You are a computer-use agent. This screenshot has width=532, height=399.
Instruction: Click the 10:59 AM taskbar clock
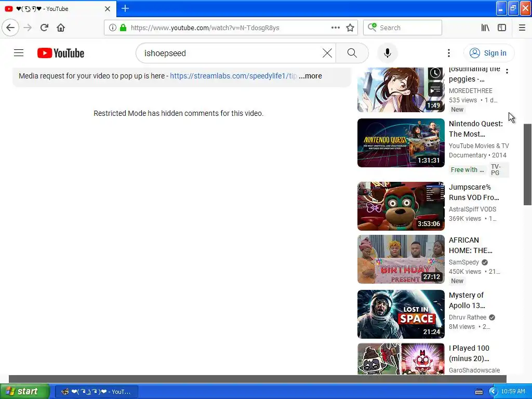(513, 392)
